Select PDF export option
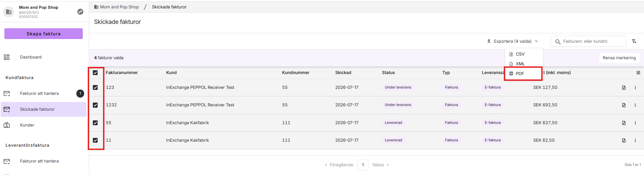 [x=524, y=73]
